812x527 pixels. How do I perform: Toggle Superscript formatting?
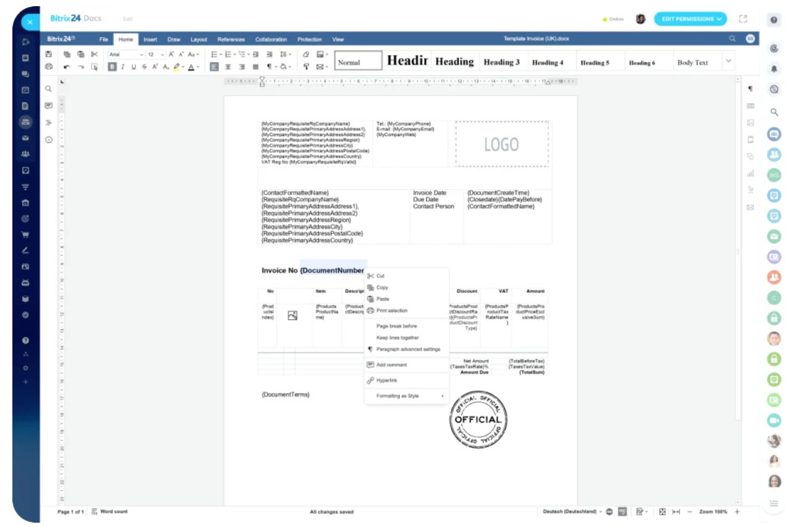point(155,66)
